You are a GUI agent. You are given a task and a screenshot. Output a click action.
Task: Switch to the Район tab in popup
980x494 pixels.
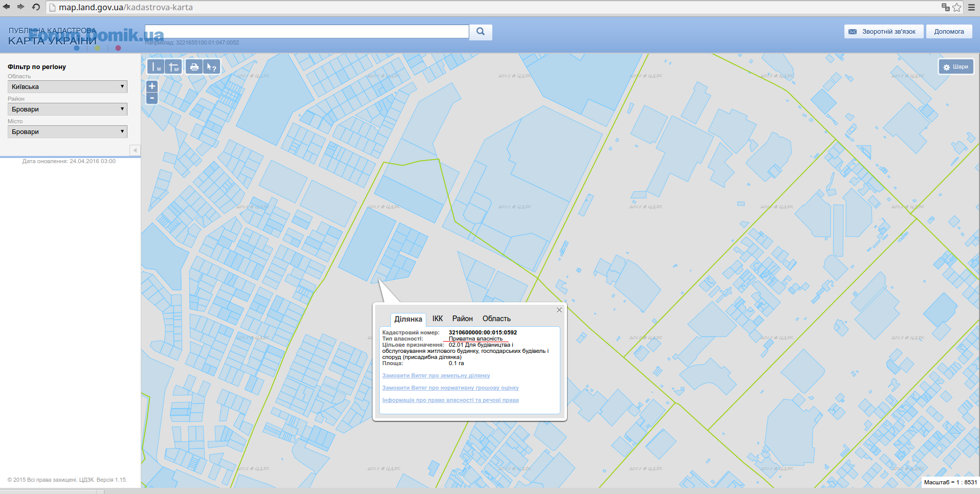click(463, 319)
